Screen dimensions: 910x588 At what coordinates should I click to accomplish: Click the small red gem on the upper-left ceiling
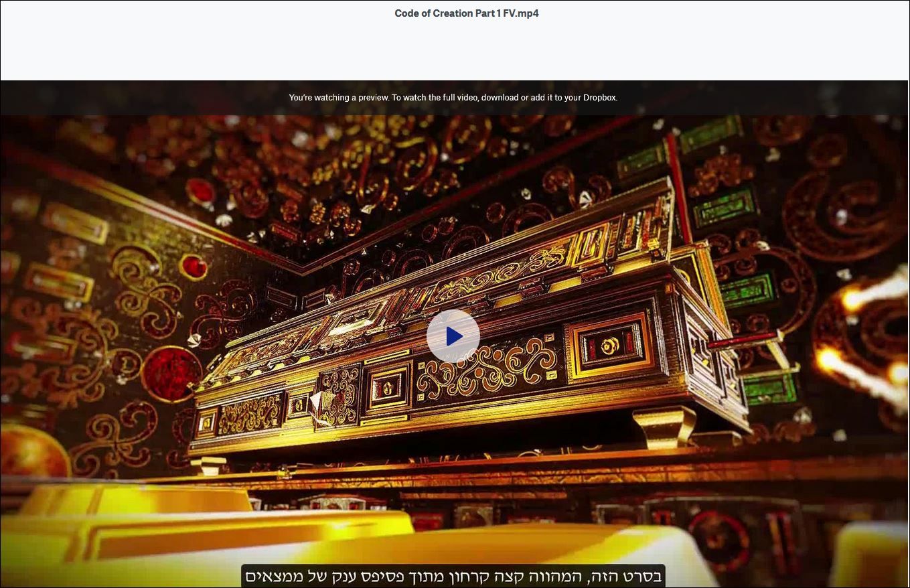(x=199, y=191)
